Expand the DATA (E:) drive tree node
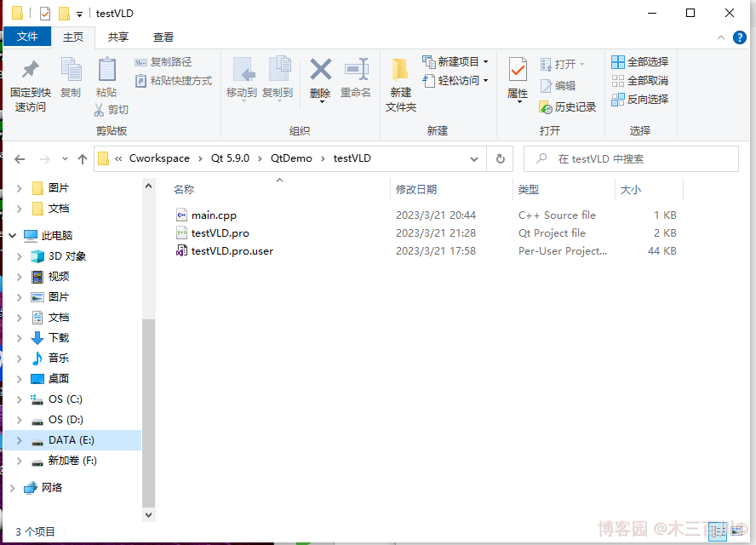 (x=20, y=440)
